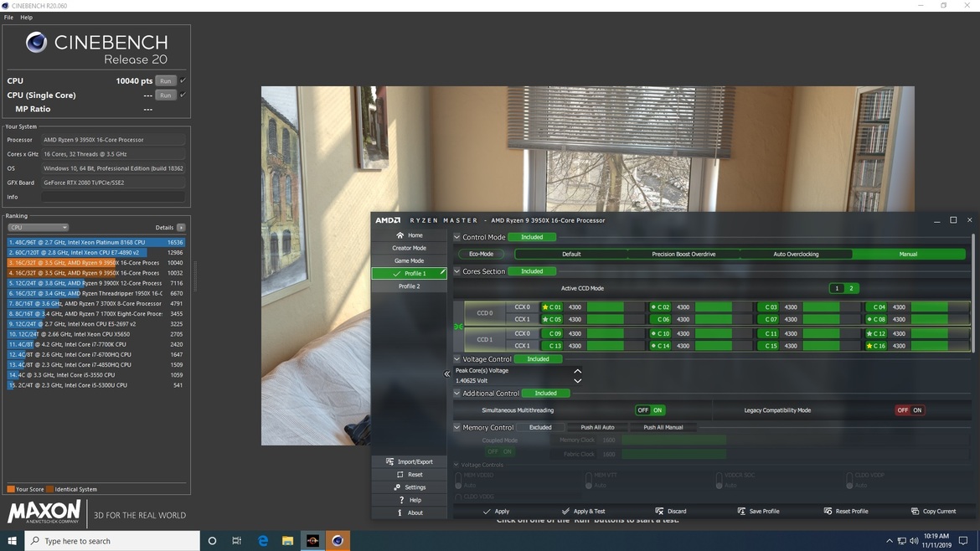Click Push All Manual
This screenshot has height=551, width=980.
pos(663,427)
